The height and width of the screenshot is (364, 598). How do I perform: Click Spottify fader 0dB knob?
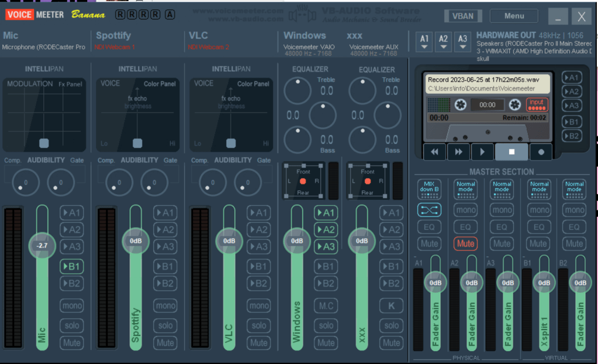(136, 241)
